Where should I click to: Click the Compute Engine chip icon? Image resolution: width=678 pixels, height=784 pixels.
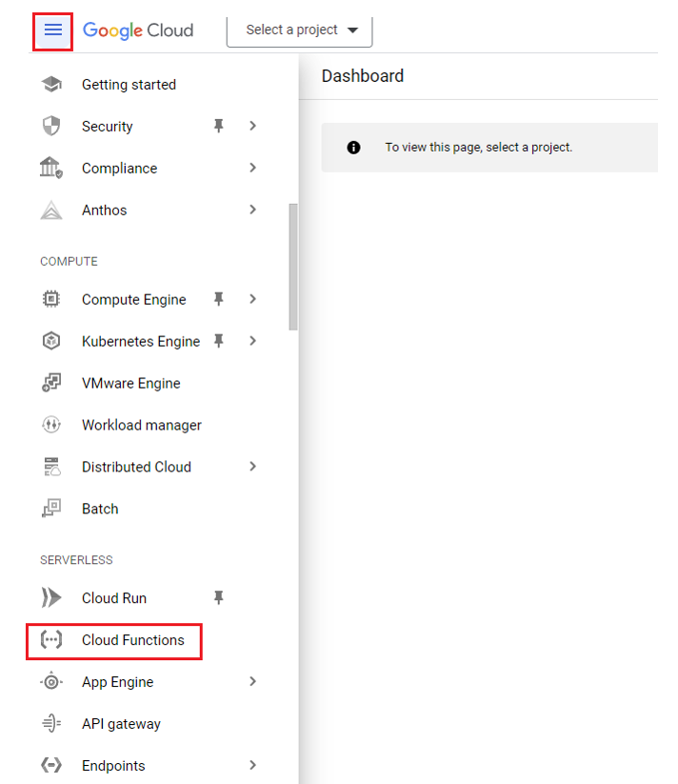[x=51, y=299]
